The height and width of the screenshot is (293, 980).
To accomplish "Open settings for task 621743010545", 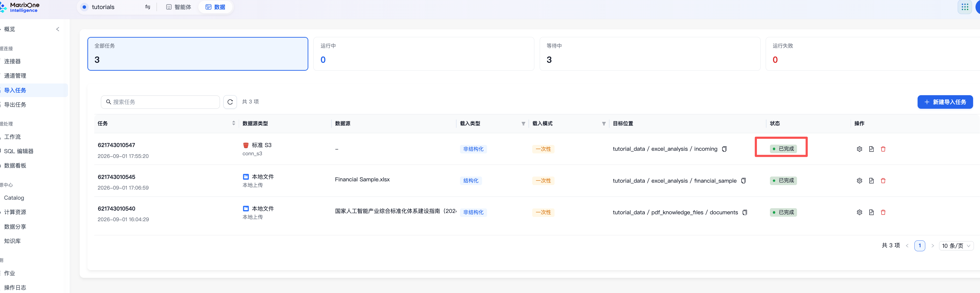I will click(859, 181).
